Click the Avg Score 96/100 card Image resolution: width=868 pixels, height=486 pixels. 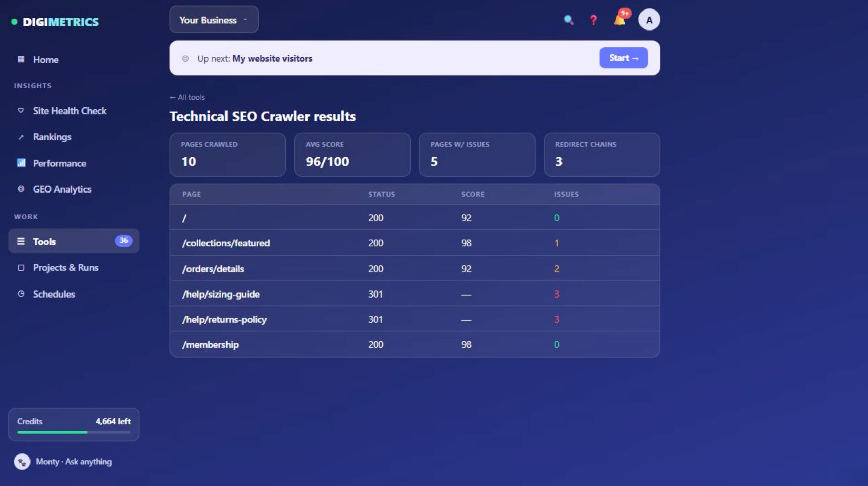(x=352, y=155)
